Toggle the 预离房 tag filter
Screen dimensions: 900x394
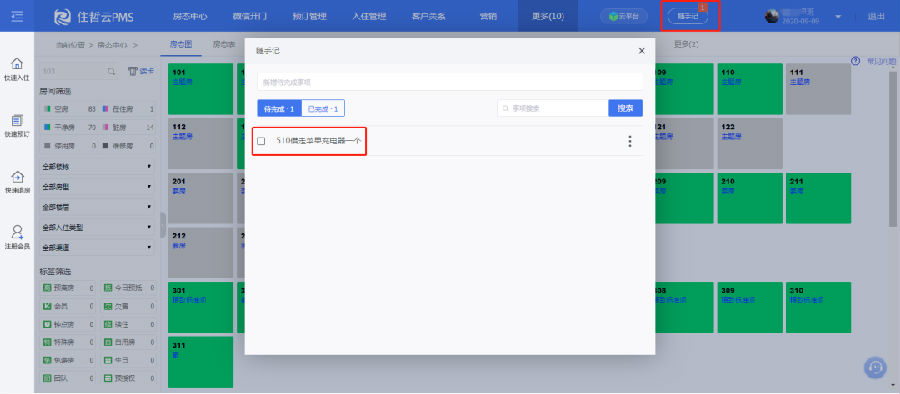(68, 287)
